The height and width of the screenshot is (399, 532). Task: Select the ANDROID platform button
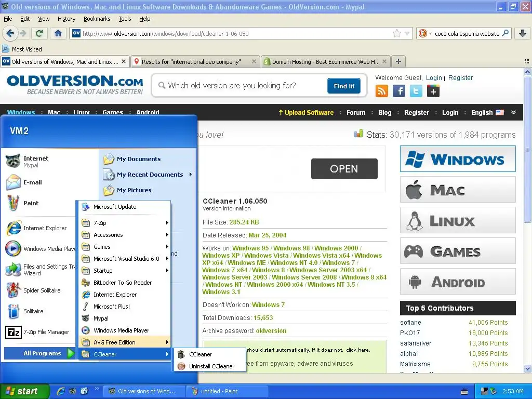[458, 282]
